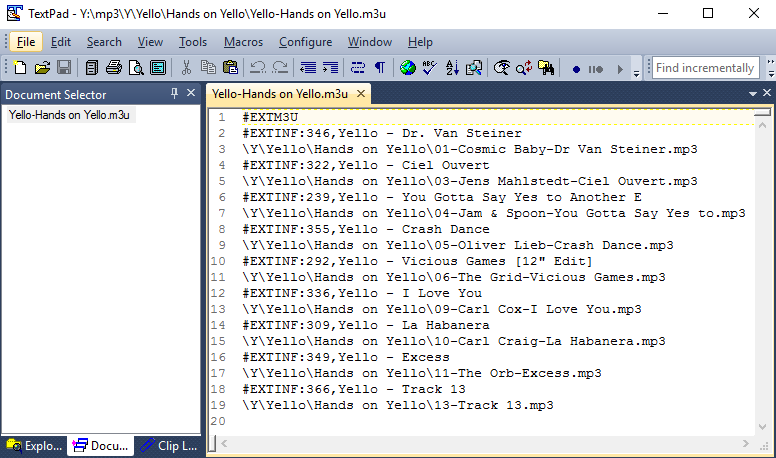The height and width of the screenshot is (458, 776).
Task: Close the Yello-Hands on Yello.m3u tab
Action: tap(361, 94)
